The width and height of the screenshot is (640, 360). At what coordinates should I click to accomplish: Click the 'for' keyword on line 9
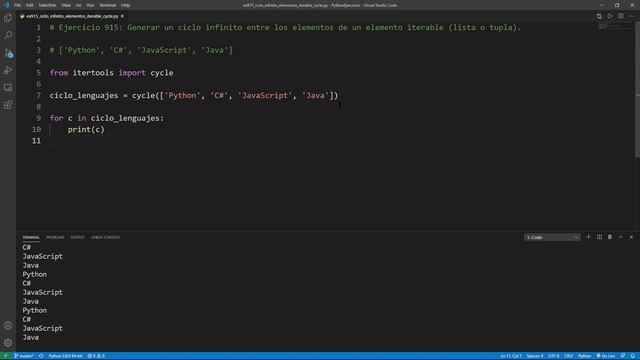(56, 118)
